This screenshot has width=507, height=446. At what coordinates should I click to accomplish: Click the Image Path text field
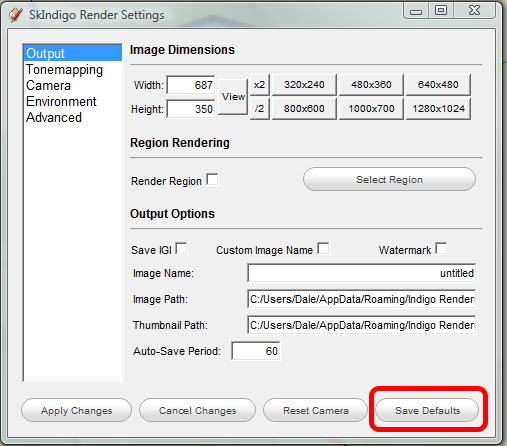pyautogui.click(x=362, y=299)
